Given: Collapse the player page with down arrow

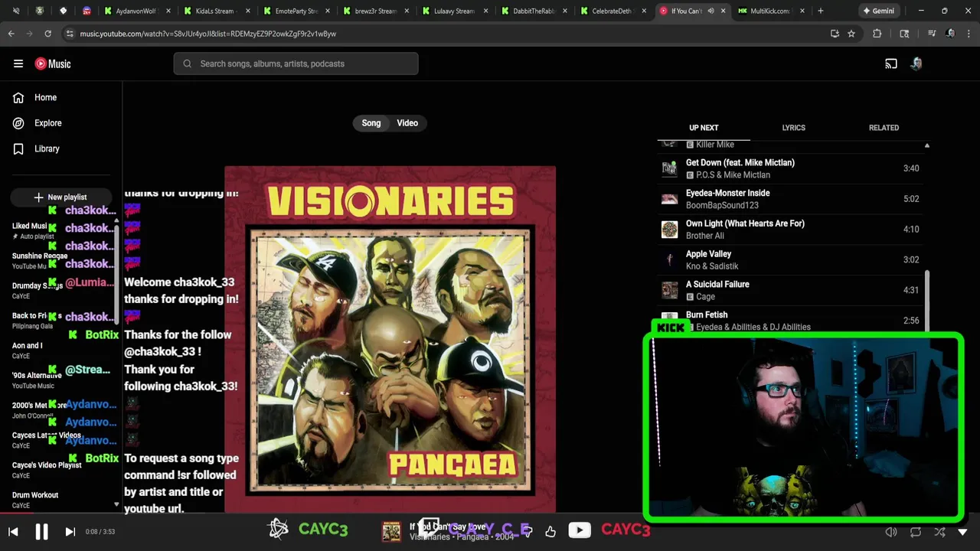Looking at the screenshot, I should (x=962, y=532).
